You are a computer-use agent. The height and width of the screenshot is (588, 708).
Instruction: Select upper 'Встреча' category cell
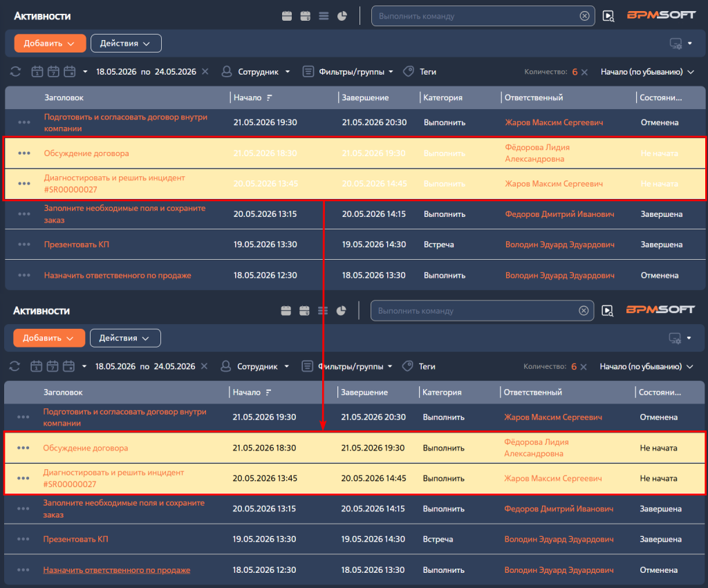(x=438, y=245)
